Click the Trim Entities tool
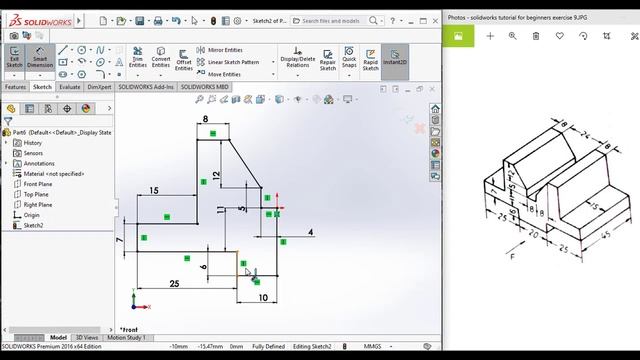The height and width of the screenshot is (360, 640). [138, 57]
